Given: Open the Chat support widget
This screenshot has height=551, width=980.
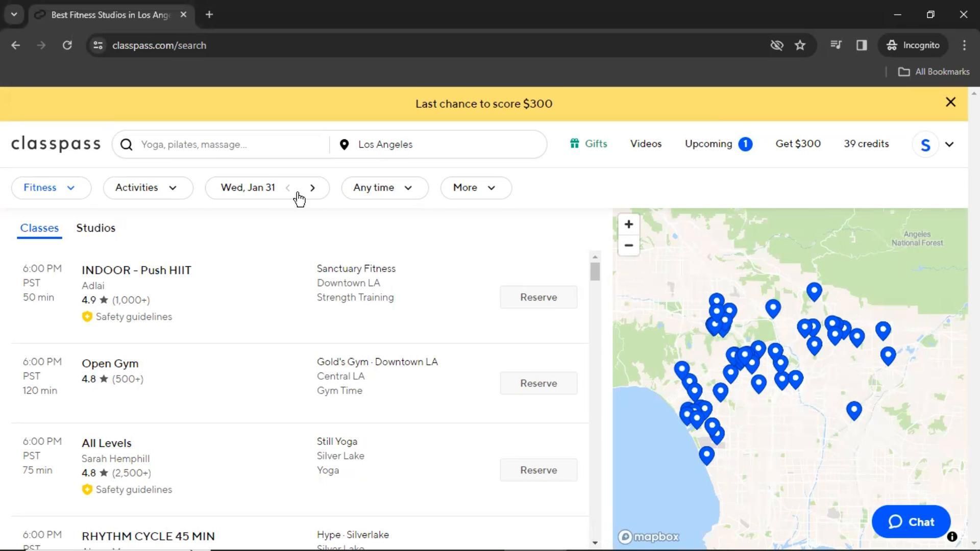Looking at the screenshot, I should 911,521.
